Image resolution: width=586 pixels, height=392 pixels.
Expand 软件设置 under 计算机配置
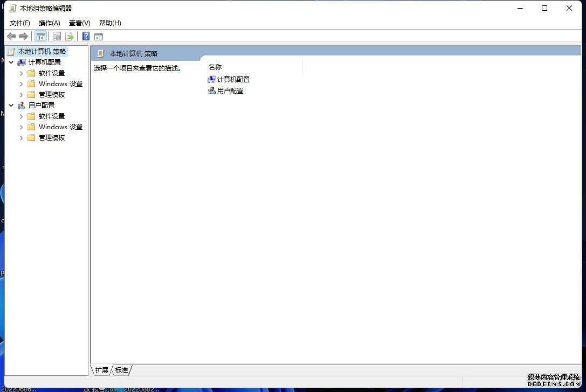click(x=22, y=73)
